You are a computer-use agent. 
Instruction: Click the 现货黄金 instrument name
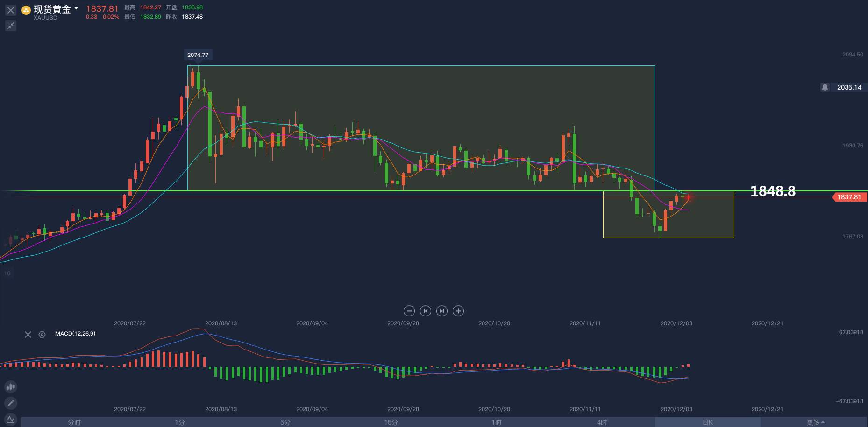pyautogui.click(x=52, y=9)
